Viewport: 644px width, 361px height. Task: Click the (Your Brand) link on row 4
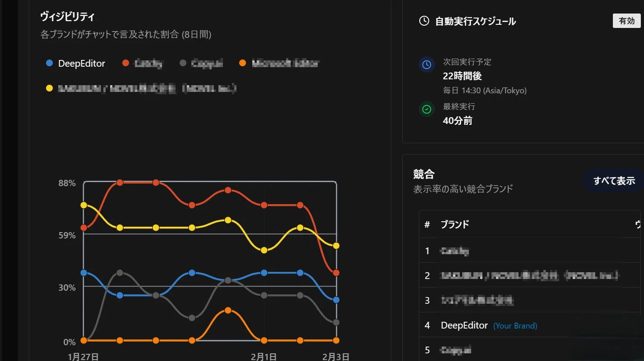pos(515,325)
